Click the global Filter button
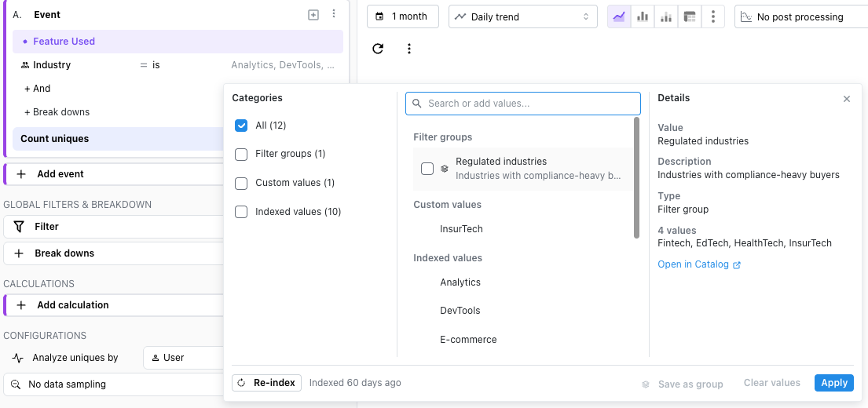868x408 pixels. pyautogui.click(x=113, y=227)
